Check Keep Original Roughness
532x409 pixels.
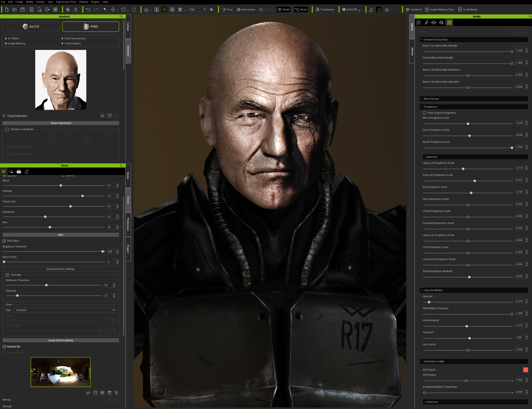[x=424, y=113]
